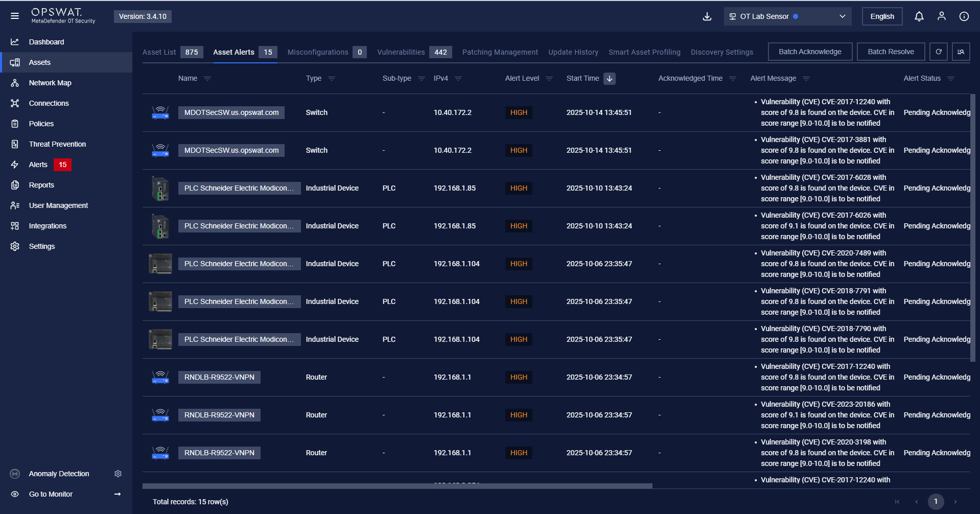
Task: Click the horizontal table scrollbar
Action: [397, 486]
